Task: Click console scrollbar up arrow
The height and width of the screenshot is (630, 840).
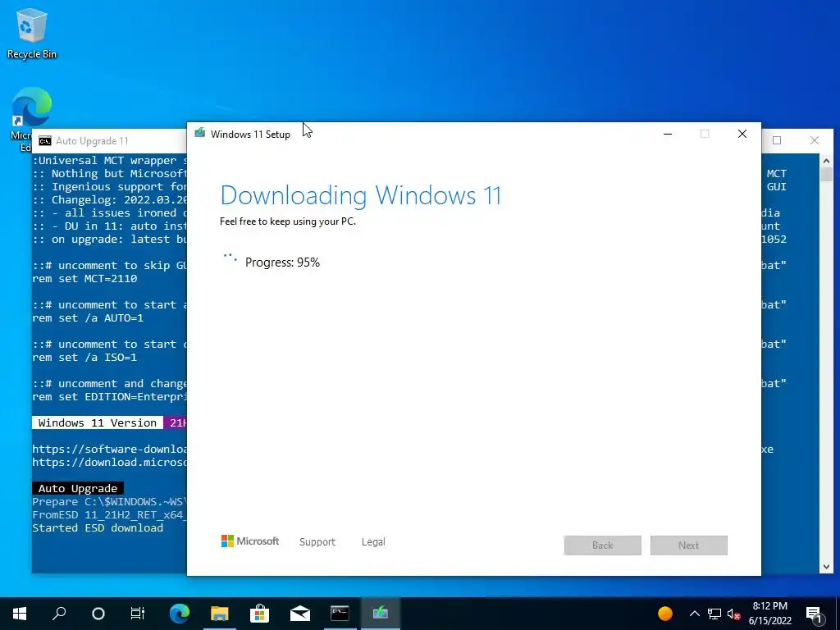Action: point(826,160)
